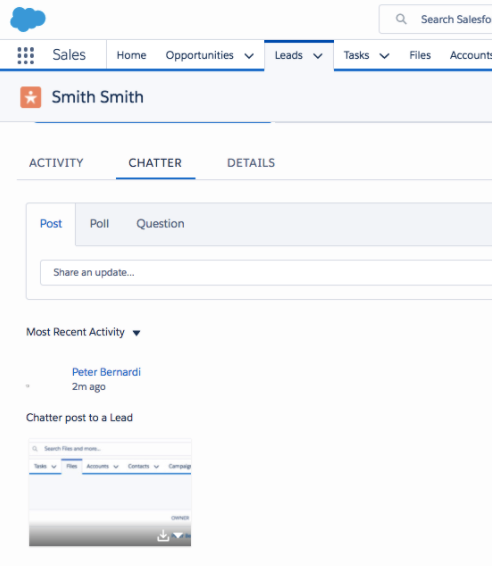Viewport: 492px width, 566px height.
Task: Open Peter Bernardi's profile link
Action: pos(106,372)
